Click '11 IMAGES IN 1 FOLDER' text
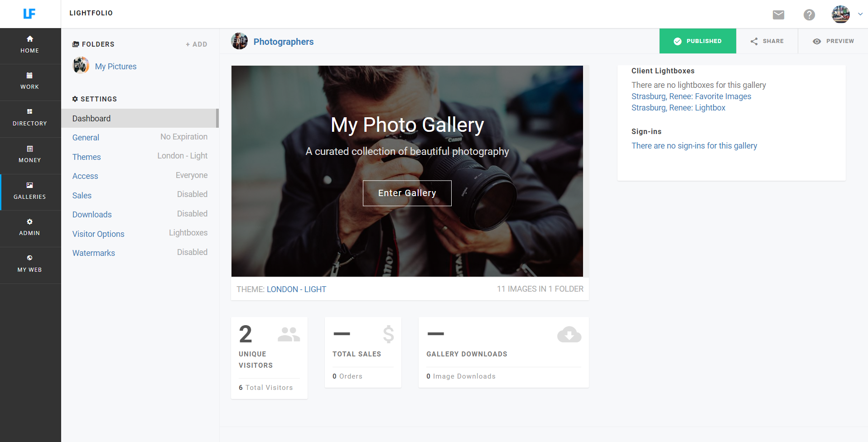 tap(540, 289)
